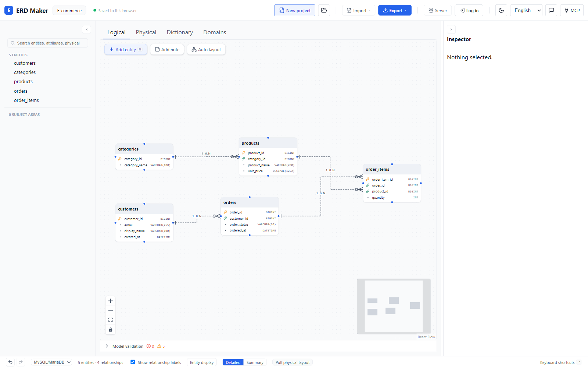Viewport: 588px width, 368px height.
Task: Select Summary entity display
Action: click(x=255, y=362)
